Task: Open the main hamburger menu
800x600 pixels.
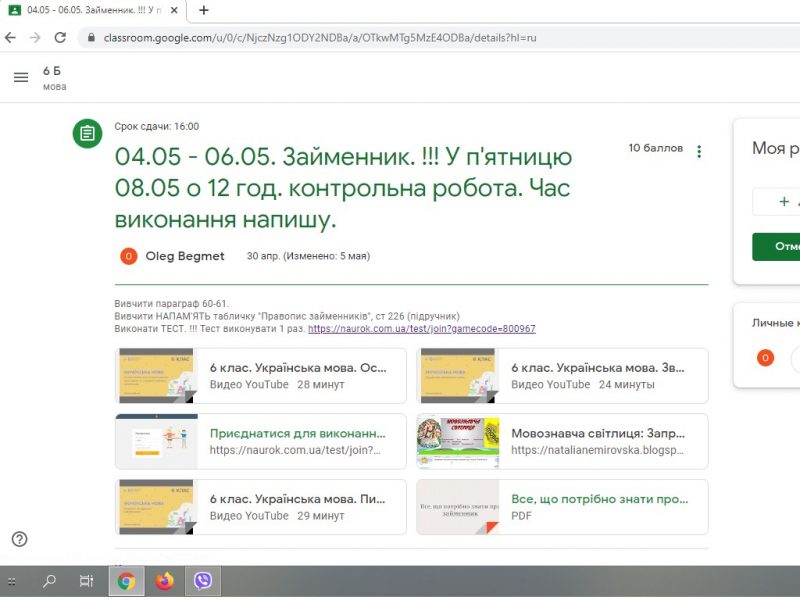Action: click(21, 78)
